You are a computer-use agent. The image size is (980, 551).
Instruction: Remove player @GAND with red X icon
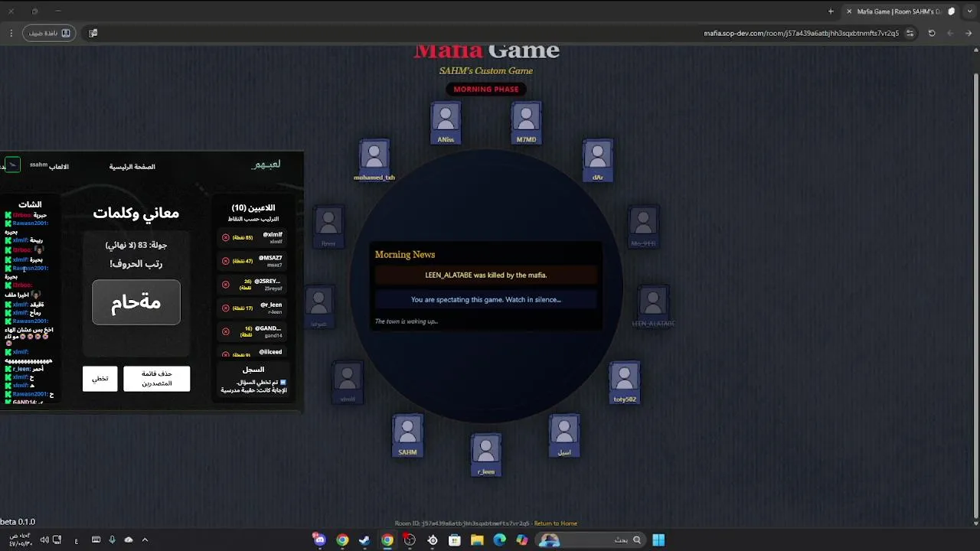226,331
